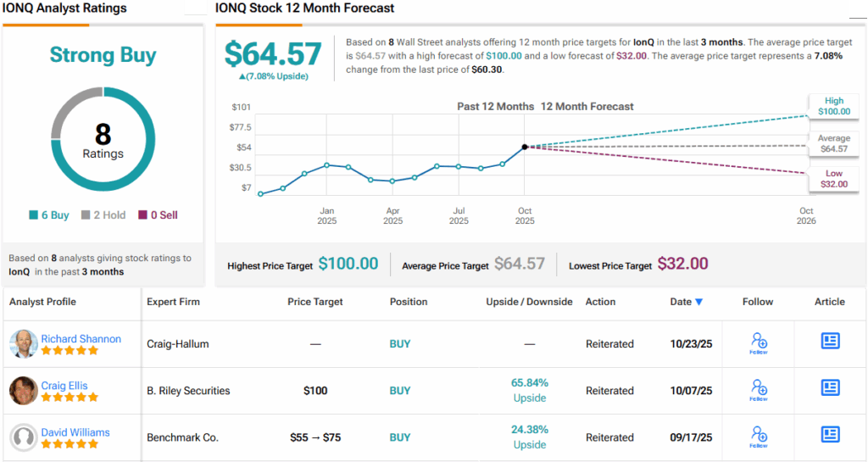The width and height of the screenshot is (868, 462).
Task: Click the Low $32.00 forecast label
Action: 832,178
